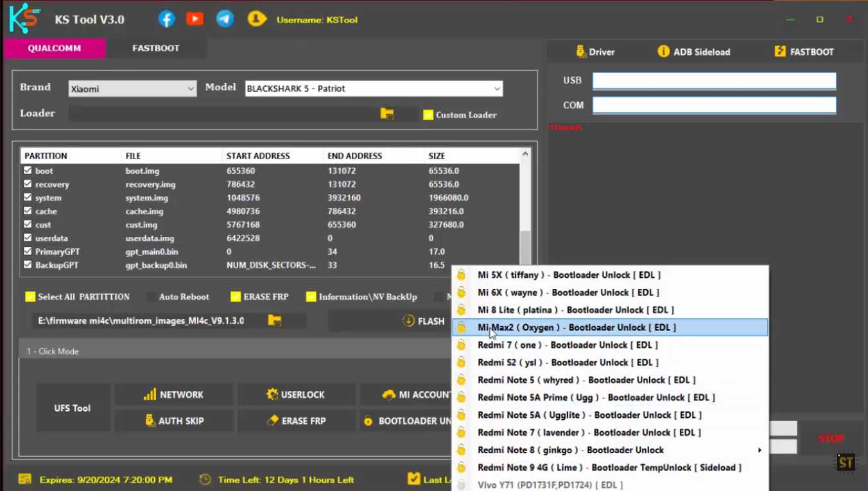Toggle Information\NV BackUp checkbox
The image size is (868, 491).
[311, 297]
